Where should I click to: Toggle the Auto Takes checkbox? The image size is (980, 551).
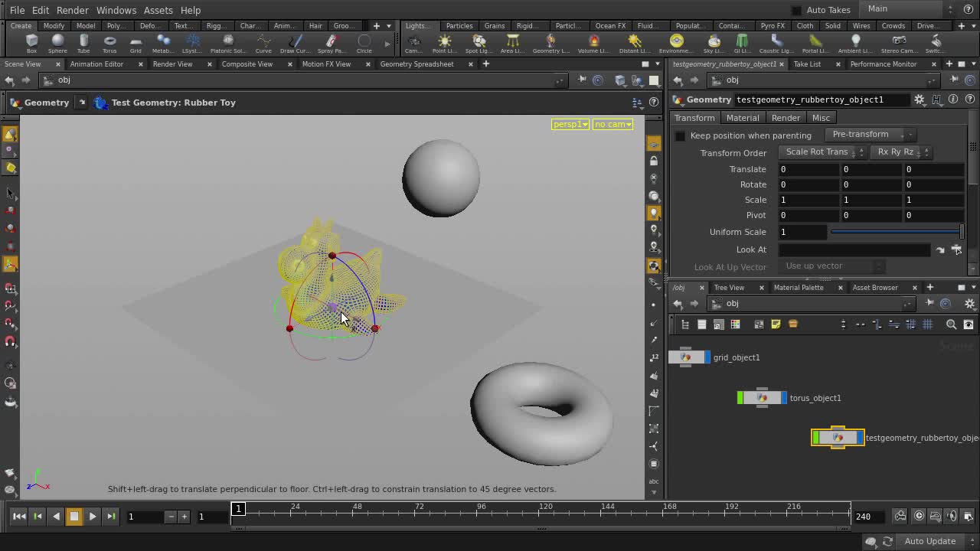[796, 10]
